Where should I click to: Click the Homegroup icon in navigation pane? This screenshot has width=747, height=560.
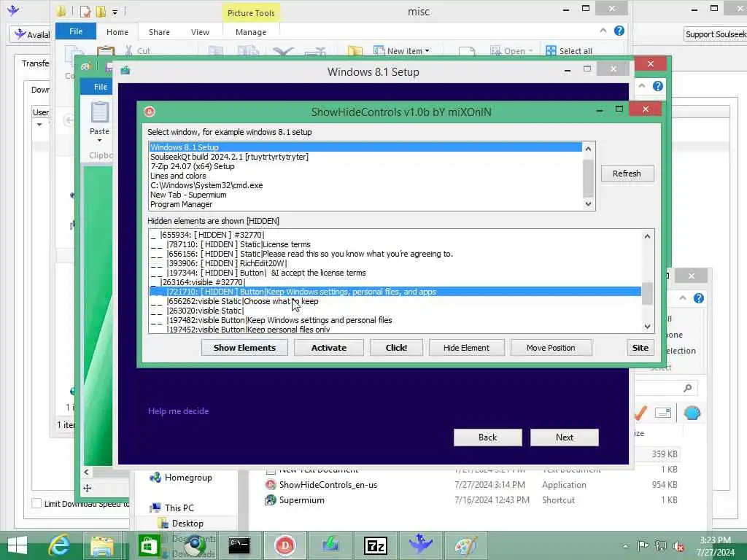(155, 477)
